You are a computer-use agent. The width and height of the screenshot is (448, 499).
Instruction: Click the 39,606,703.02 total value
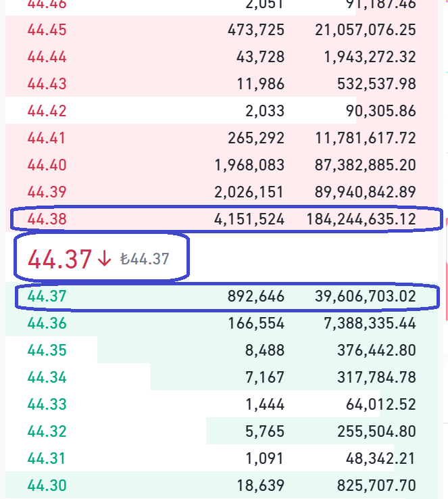pos(366,296)
